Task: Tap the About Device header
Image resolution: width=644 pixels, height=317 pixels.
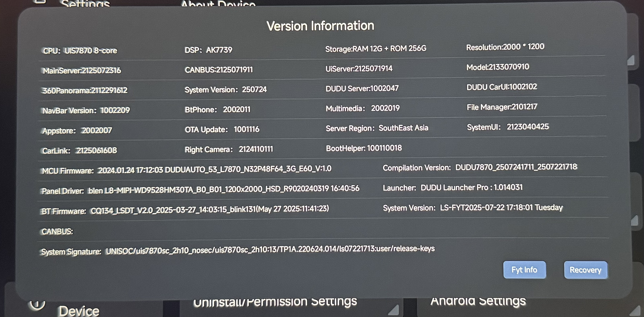Action: [218, 3]
